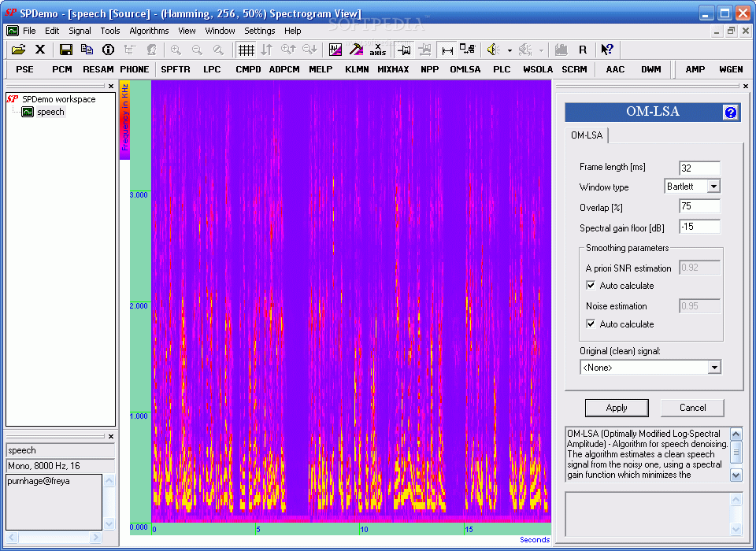Toggle the grid display toolbar icon
The width and height of the screenshot is (756, 551).
coord(246,49)
